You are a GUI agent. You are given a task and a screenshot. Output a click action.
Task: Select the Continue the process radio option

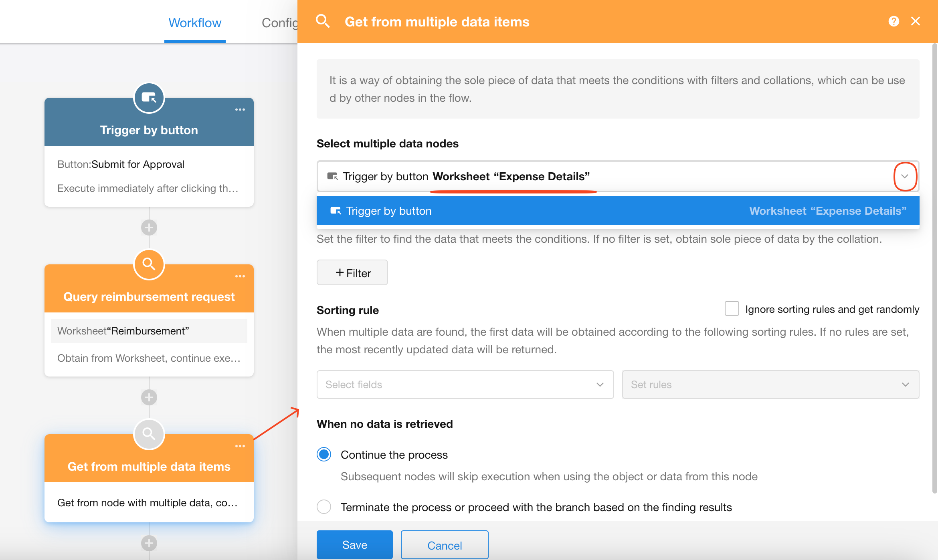(324, 455)
